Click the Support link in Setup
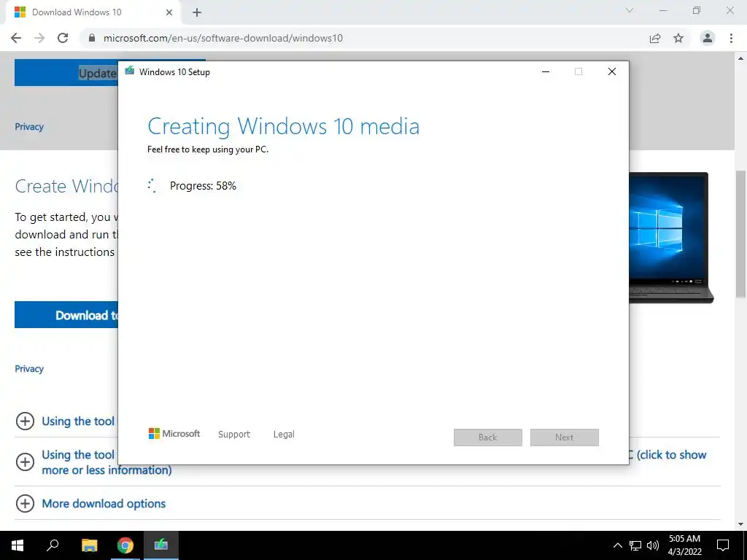Viewport: 747px width, 560px height. tap(234, 435)
